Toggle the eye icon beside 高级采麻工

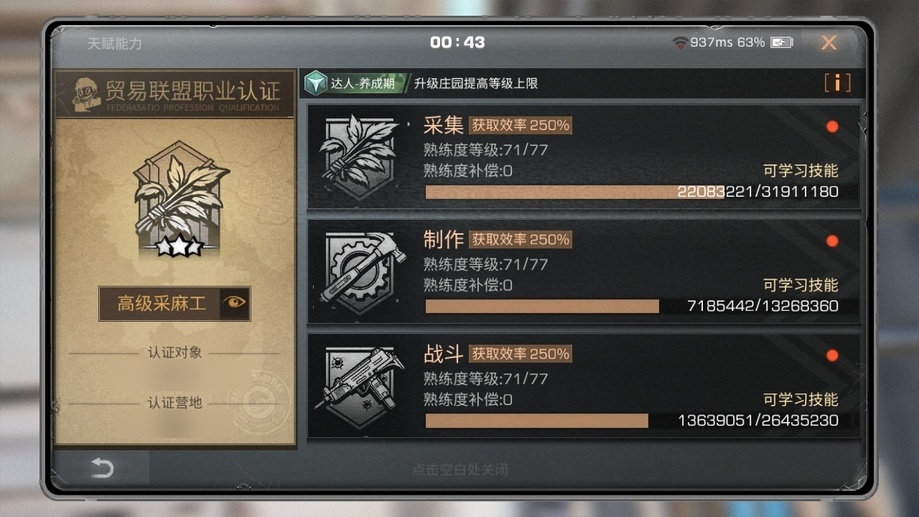pyautogui.click(x=234, y=303)
